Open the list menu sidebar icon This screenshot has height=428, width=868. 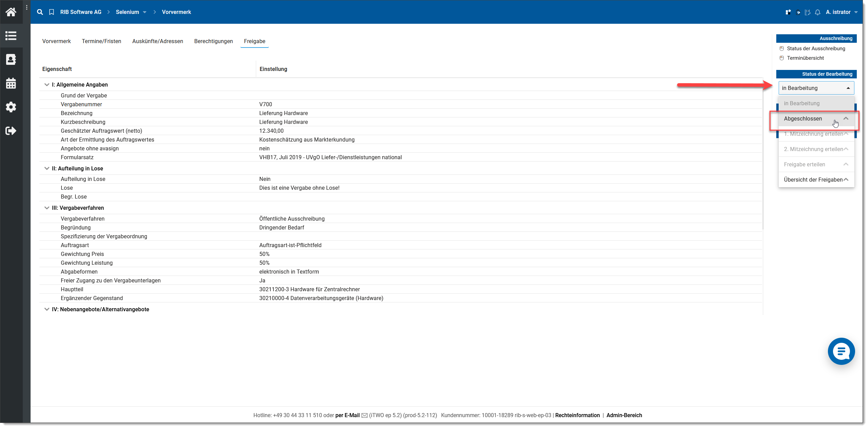(11, 36)
